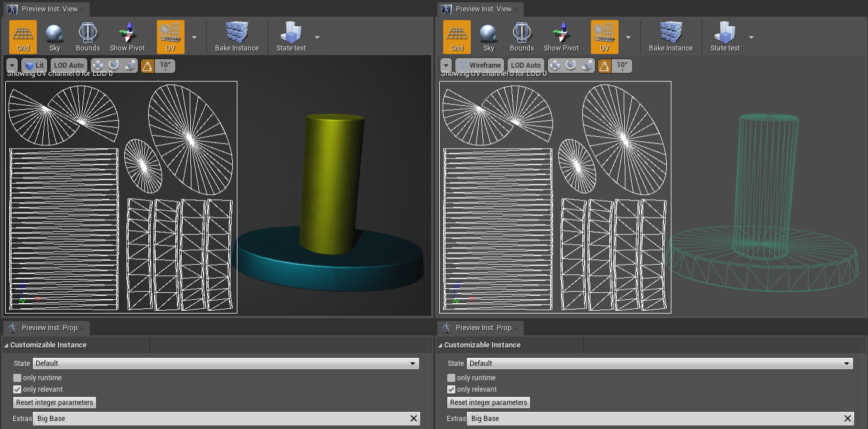
Task: Enable Bounds display in left preview
Action: pos(88,37)
